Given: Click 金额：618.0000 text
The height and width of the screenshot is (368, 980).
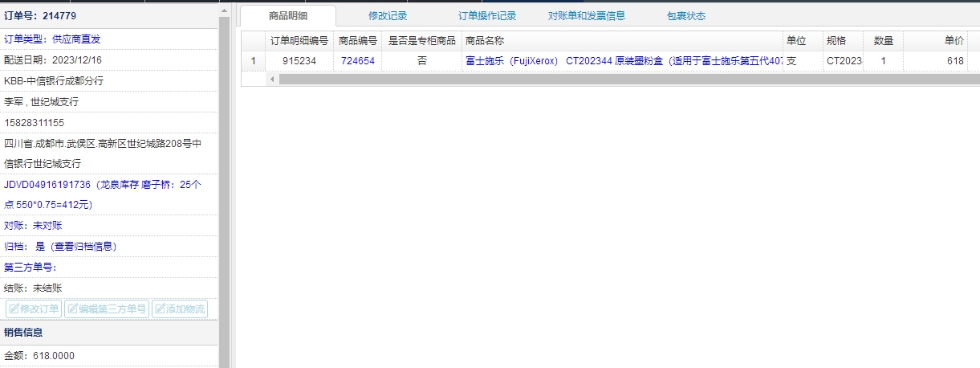Looking at the screenshot, I should (x=39, y=355).
